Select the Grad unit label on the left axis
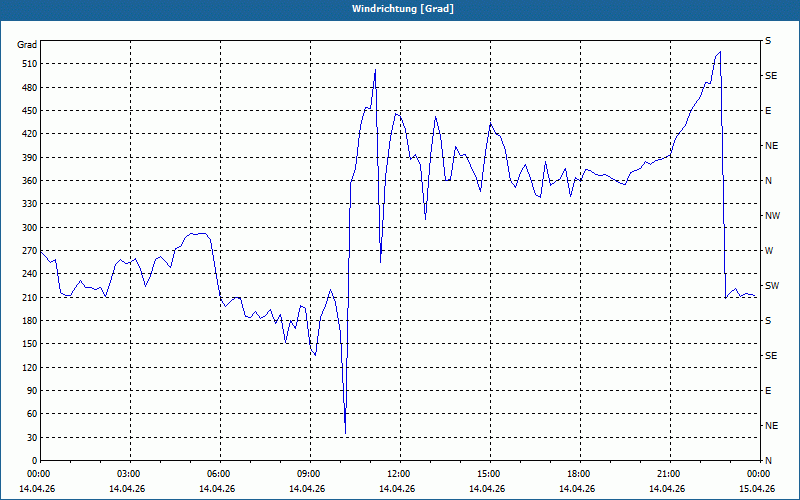Viewport: 800px width, 500px height. (27, 45)
